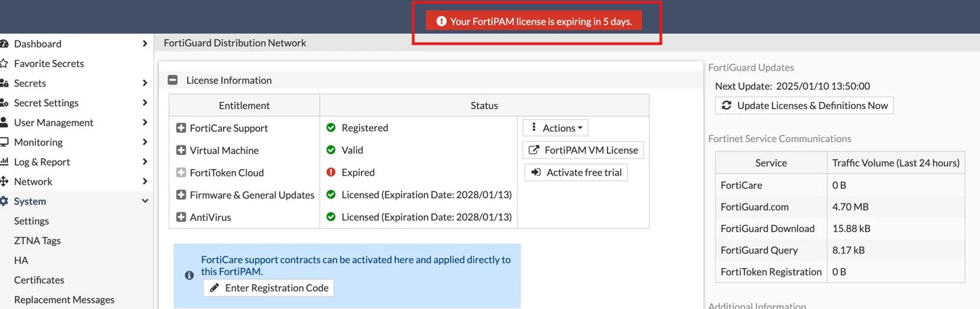Click the alert icon in the license banner
This screenshot has width=980, height=309.
pos(441,22)
